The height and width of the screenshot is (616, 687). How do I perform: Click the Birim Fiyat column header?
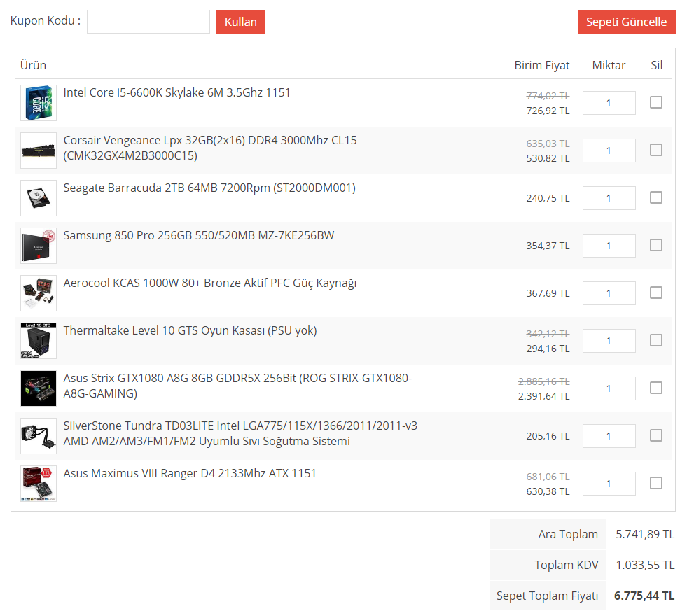(x=541, y=65)
